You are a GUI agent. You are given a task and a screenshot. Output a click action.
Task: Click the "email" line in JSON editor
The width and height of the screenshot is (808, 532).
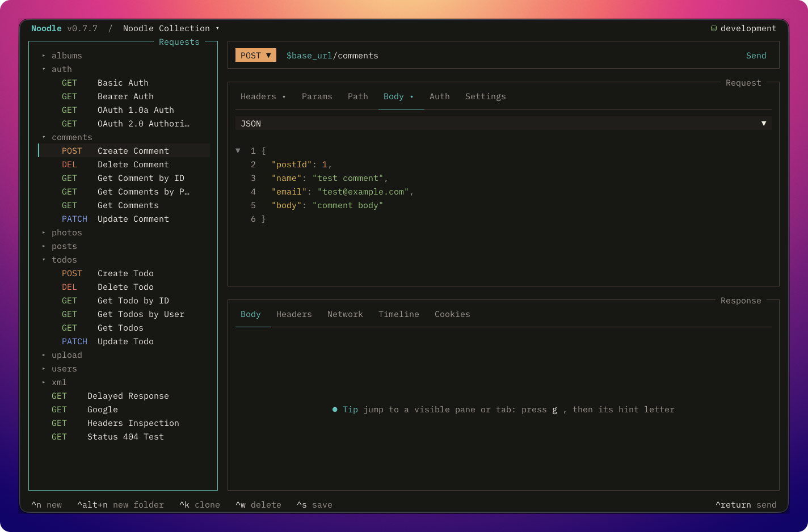coord(343,192)
